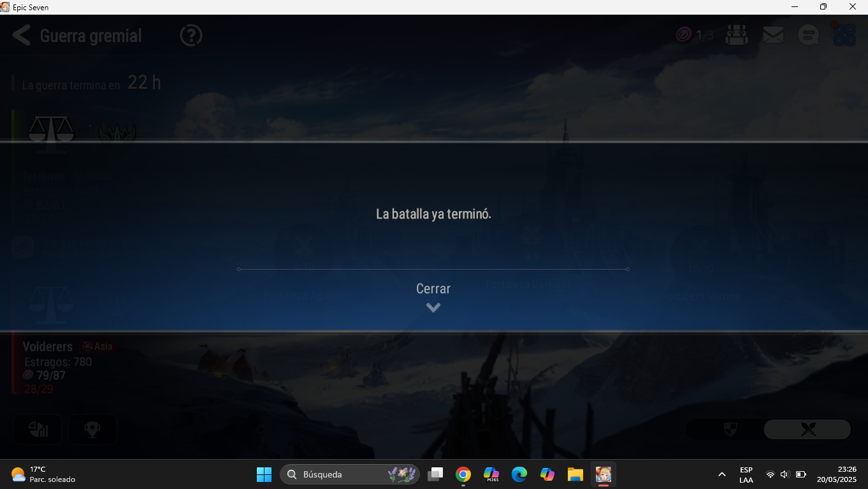The image size is (868, 489).
Task: Open the trophy rewards icon button
Action: coord(92,430)
